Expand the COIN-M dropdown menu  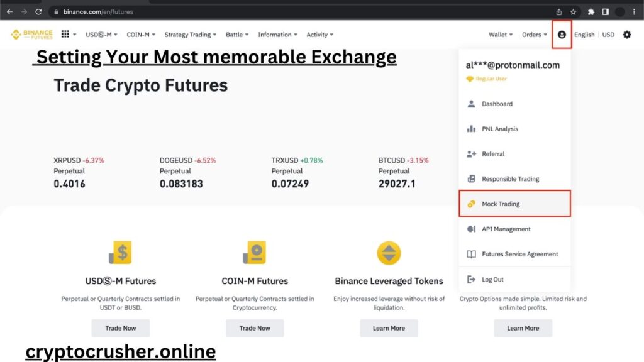141,35
